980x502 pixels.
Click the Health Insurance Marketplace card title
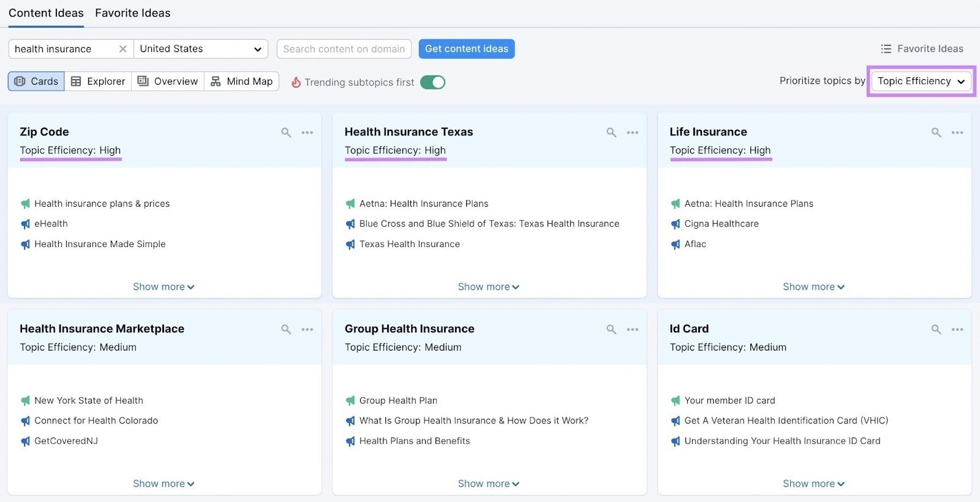click(102, 329)
